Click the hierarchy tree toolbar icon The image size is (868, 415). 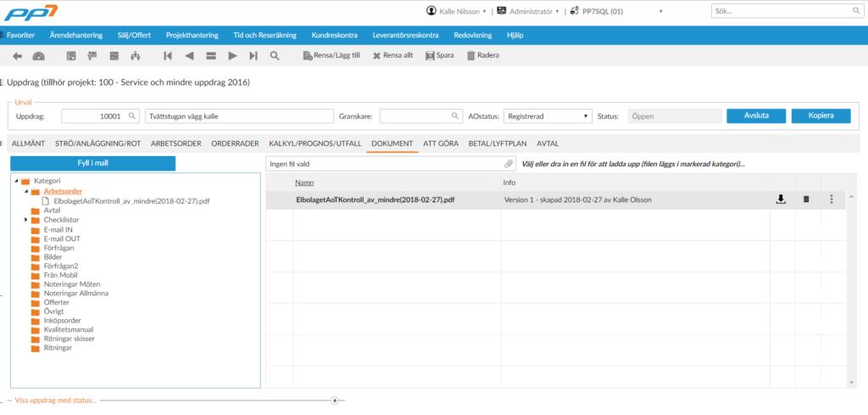pos(135,55)
